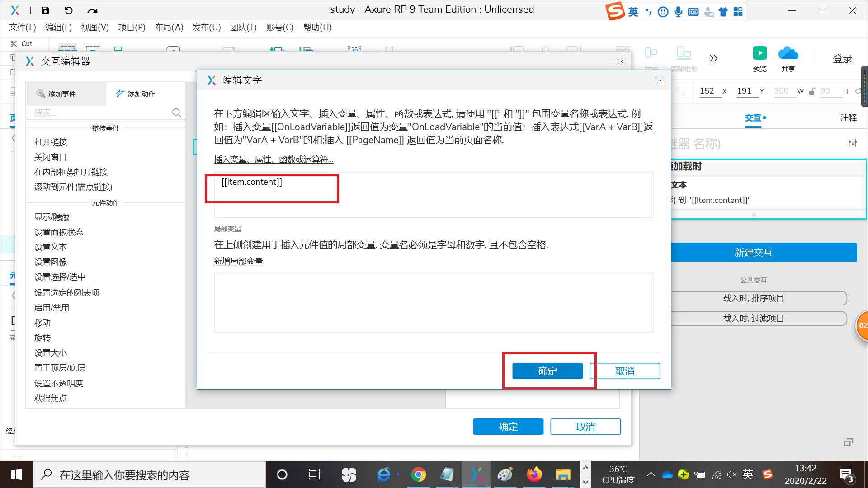Show hidden tray icons chevron
This screenshot has width=868, height=488.
(x=651, y=474)
